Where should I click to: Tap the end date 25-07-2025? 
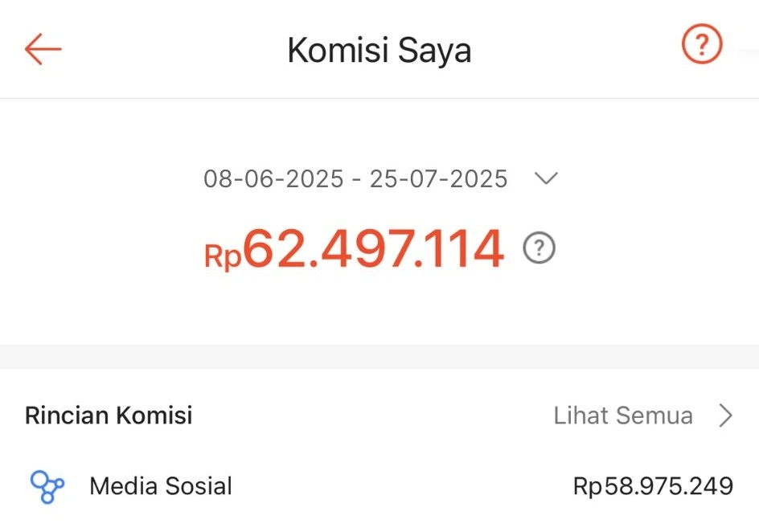point(439,178)
